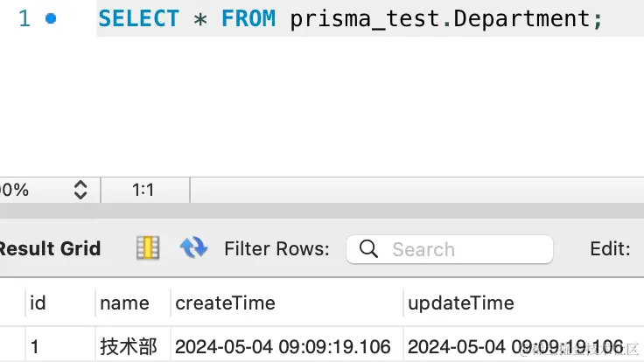The image size is (644, 362).
Task: Click the blue statement marker dot
Action: coord(51,18)
